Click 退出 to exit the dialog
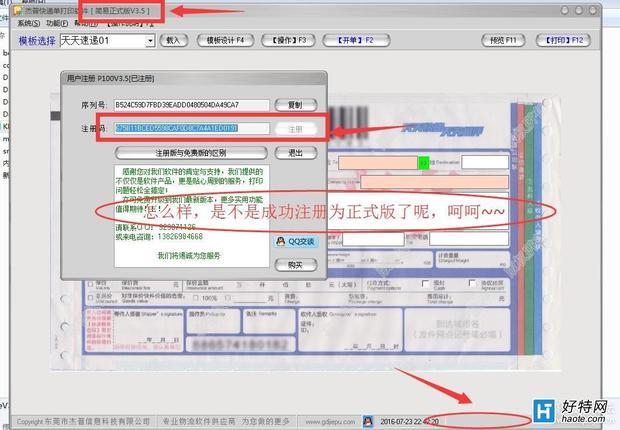 click(296, 153)
